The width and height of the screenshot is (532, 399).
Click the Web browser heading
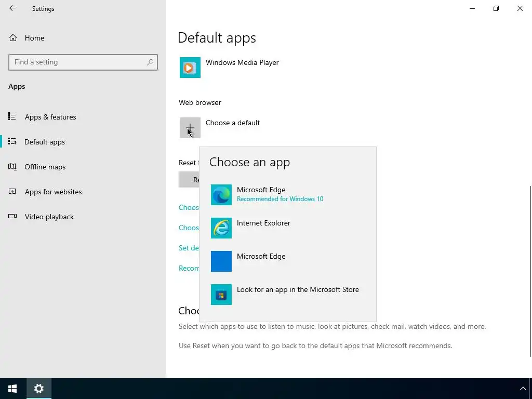[x=200, y=102]
